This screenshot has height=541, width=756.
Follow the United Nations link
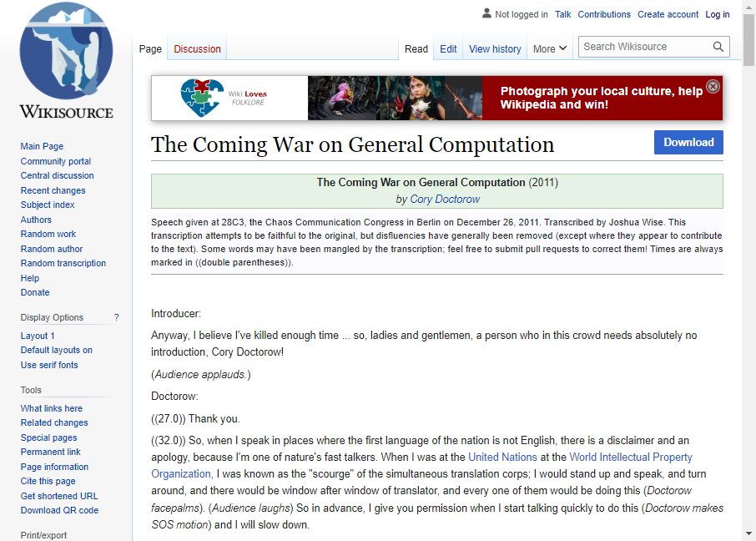click(502, 457)
